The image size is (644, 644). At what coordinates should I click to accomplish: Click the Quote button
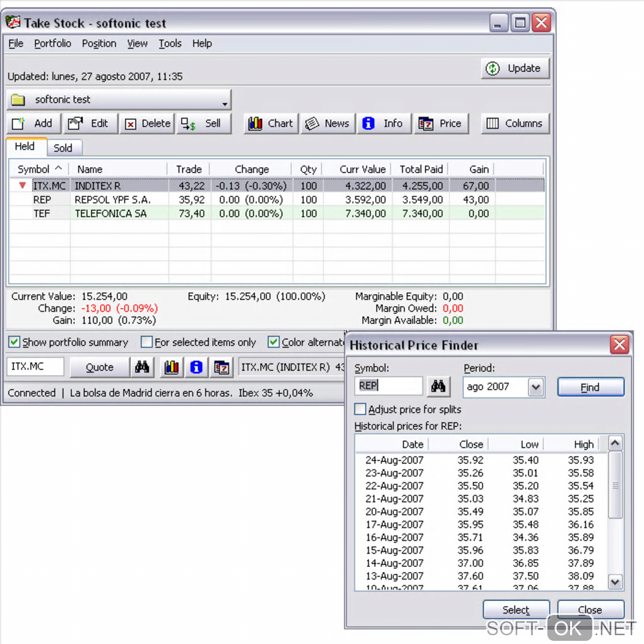100,367
